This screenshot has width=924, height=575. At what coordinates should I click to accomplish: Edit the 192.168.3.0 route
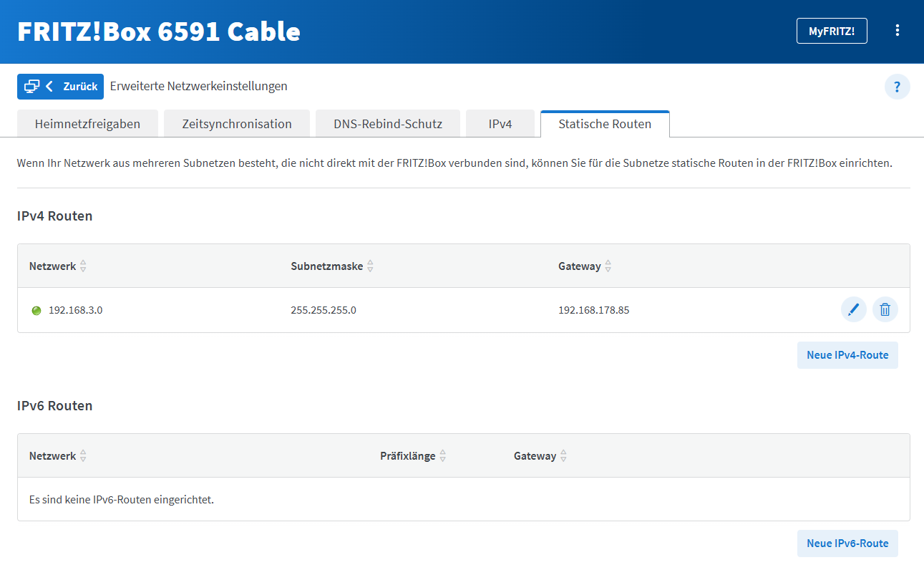[x=853, y=310]
